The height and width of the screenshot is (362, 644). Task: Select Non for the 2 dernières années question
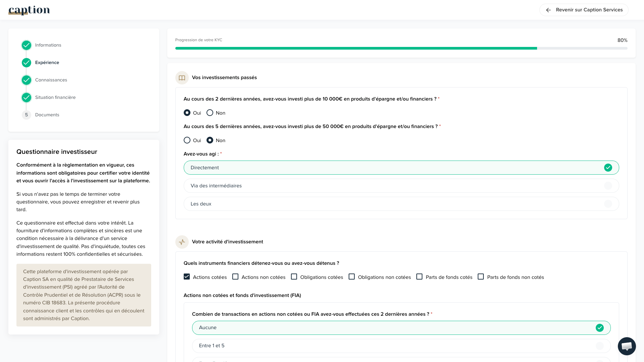(210, 113)
